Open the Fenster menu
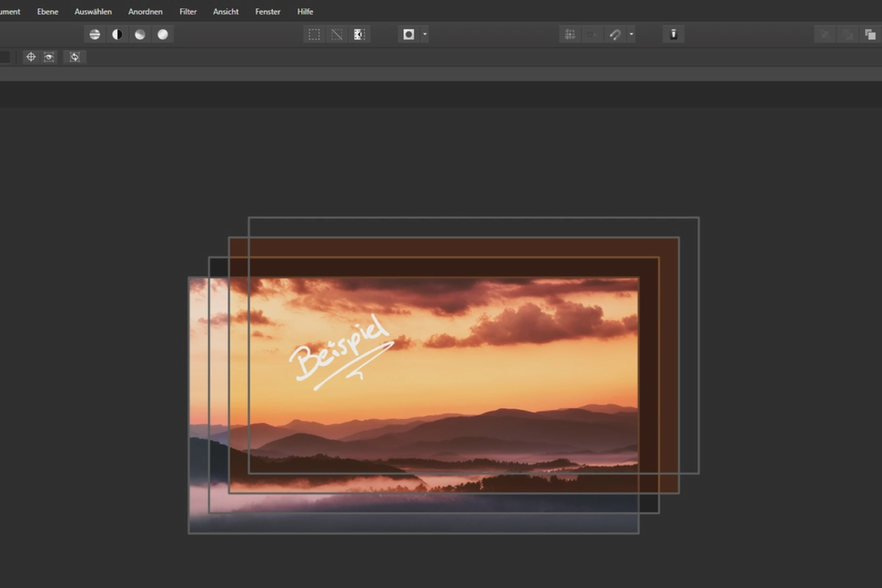882x588 pixels. (268, 12)
